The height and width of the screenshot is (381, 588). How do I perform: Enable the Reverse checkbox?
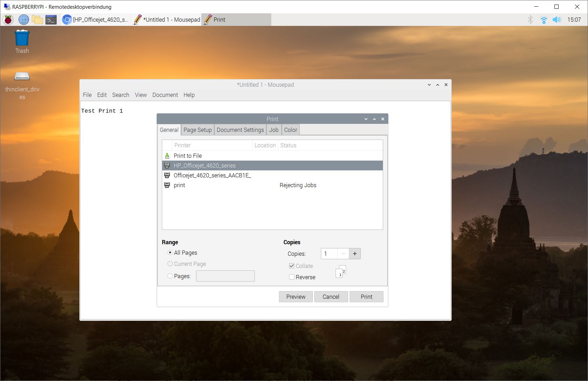[x=292, y=277]
